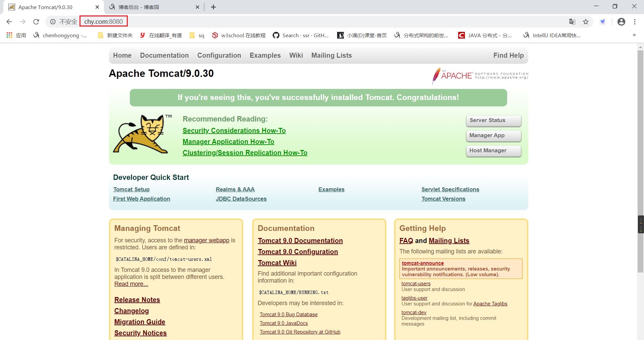Click the Server Status button
Viewport: 644px width, 340px height.
click(493, 120)
